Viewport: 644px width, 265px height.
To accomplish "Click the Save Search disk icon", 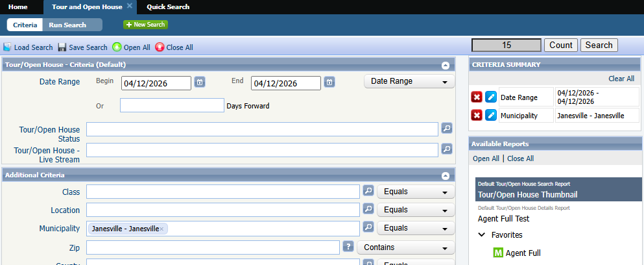I will click(62, 47).
